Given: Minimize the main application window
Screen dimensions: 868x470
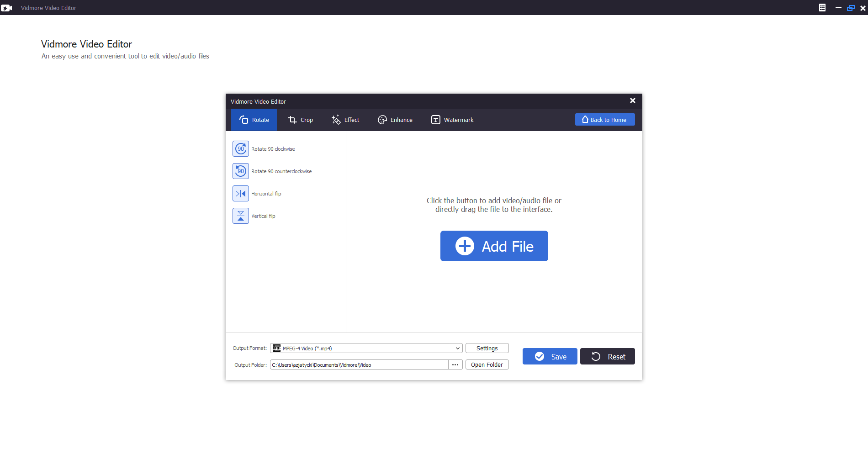Looking at the screenshot, I should tap(838, 8).
